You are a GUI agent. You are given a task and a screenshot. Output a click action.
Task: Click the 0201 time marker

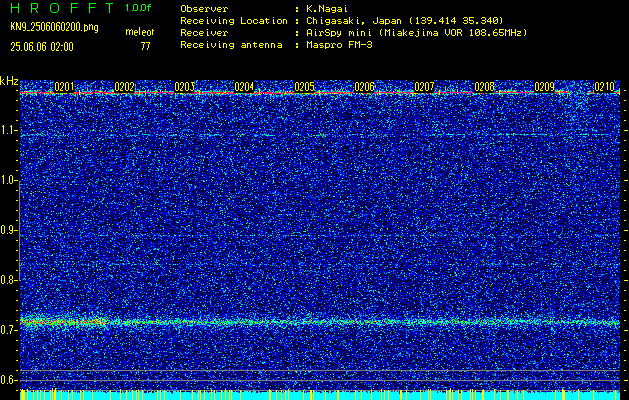[64, 87]
